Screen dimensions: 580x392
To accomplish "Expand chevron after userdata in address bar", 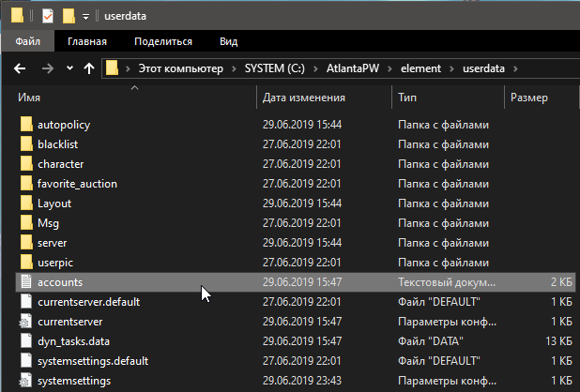I will point(515,68).
